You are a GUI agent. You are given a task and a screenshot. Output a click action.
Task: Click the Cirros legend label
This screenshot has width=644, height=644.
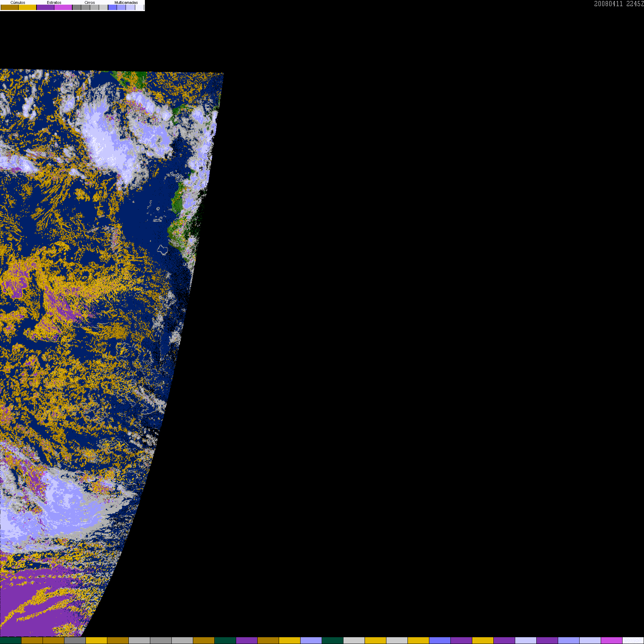(x=90, y=3)
